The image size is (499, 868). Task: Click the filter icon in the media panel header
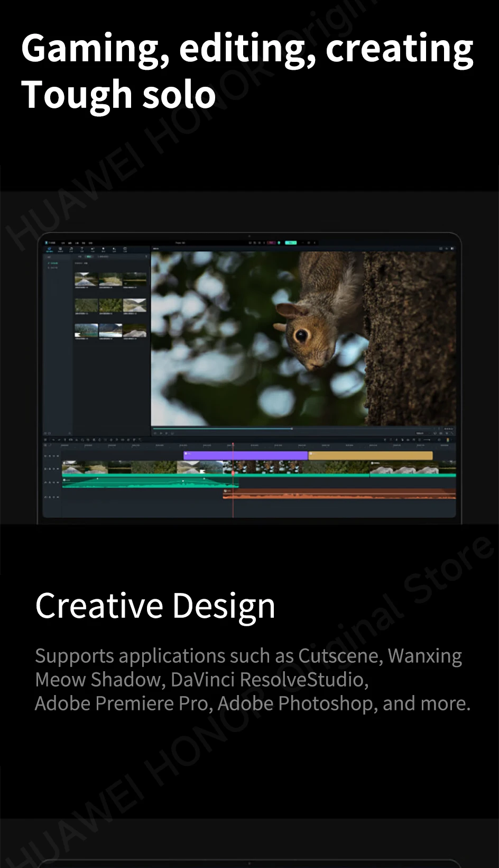click(x=146, y=257)
